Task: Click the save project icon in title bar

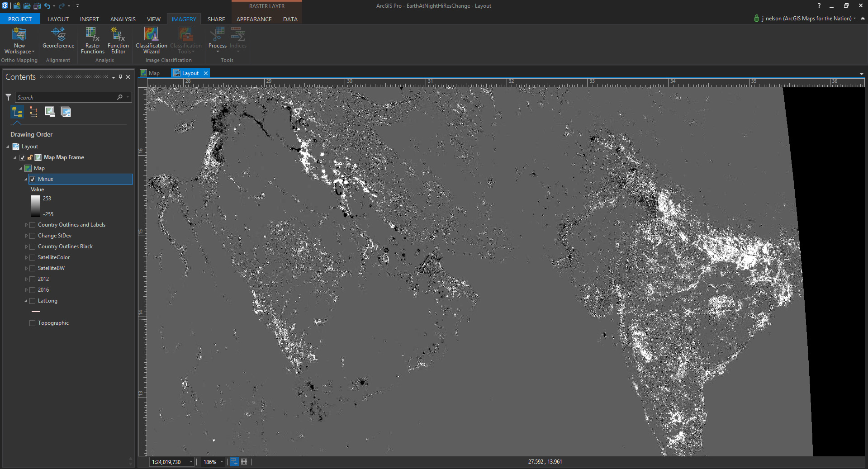Action: click(x=37, y=6)
